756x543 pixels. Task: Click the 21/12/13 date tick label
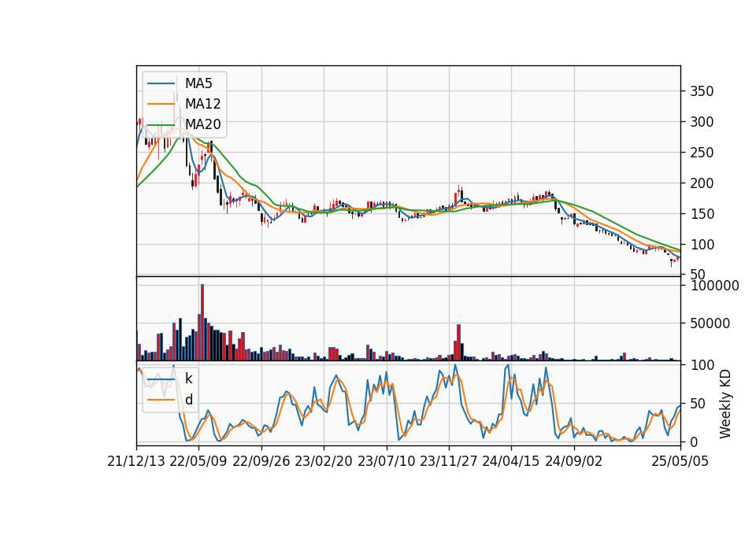coord(136,461)
